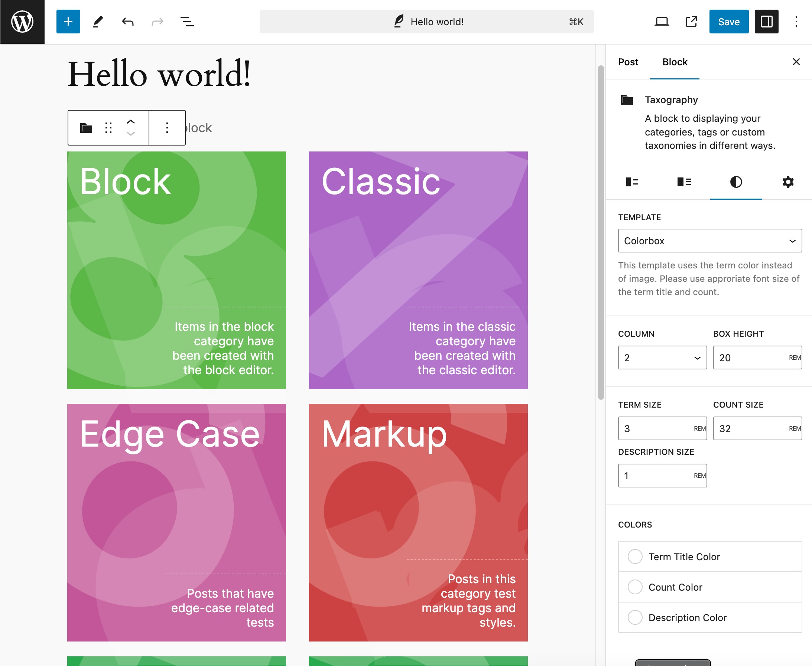The image size is (812, 666).
Task: Select the Block tab
Action: point(675,62)
